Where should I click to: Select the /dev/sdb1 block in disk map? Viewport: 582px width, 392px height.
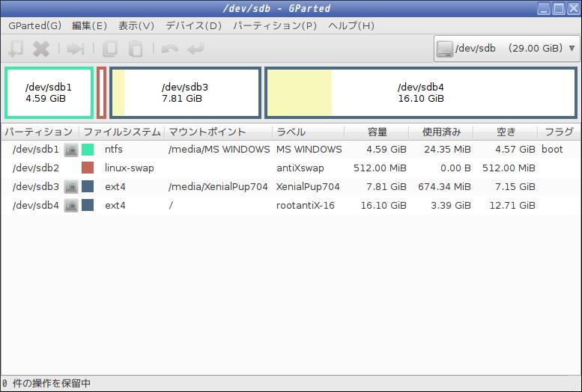49,93
